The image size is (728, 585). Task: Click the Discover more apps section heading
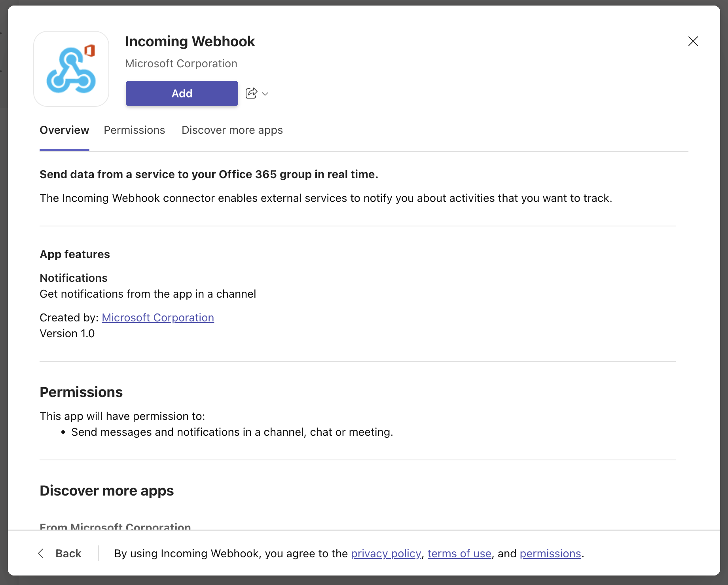[107, 491]
